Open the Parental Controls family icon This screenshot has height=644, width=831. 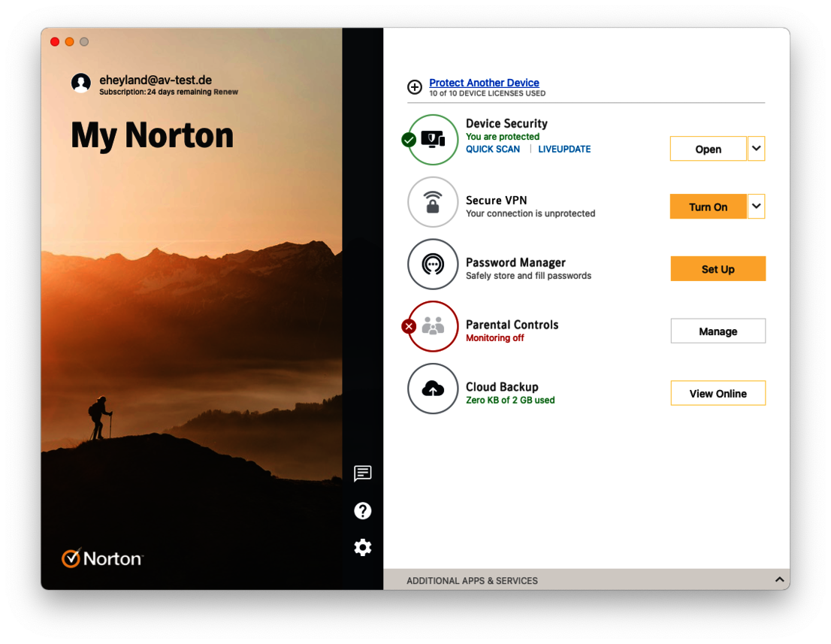433,326
